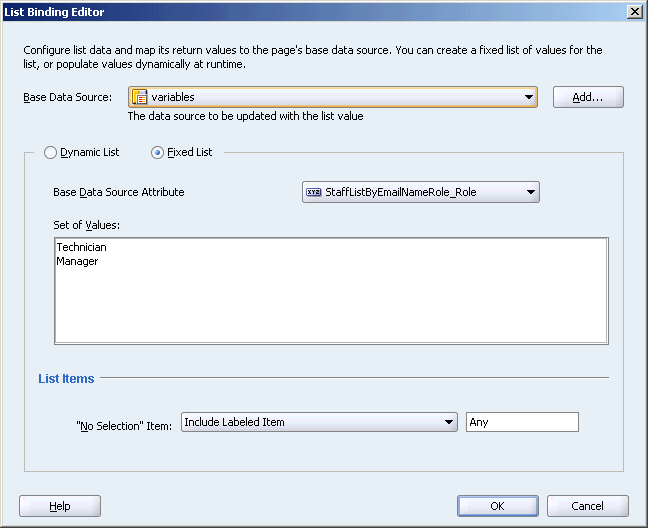Screen dimensions: 648x528
Task: Open the Base Data Source Attribute dropdown
Action: point(421,192)
